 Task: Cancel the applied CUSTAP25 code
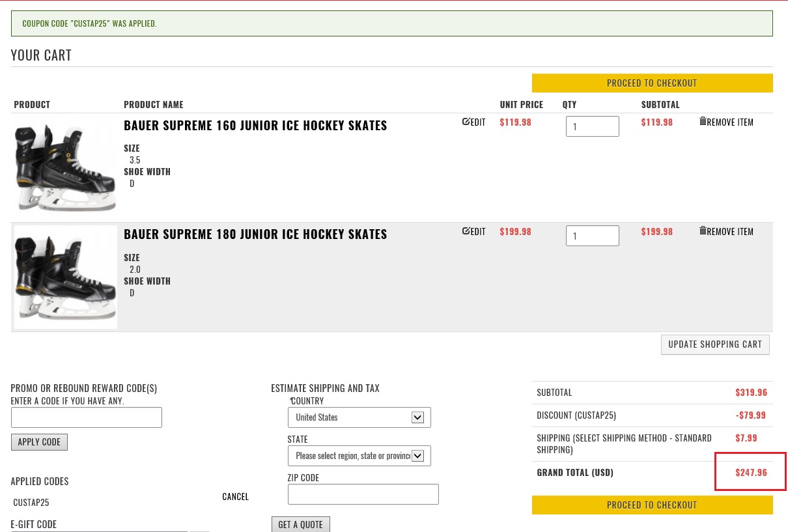pyautogui.click(x=236, y=497)
